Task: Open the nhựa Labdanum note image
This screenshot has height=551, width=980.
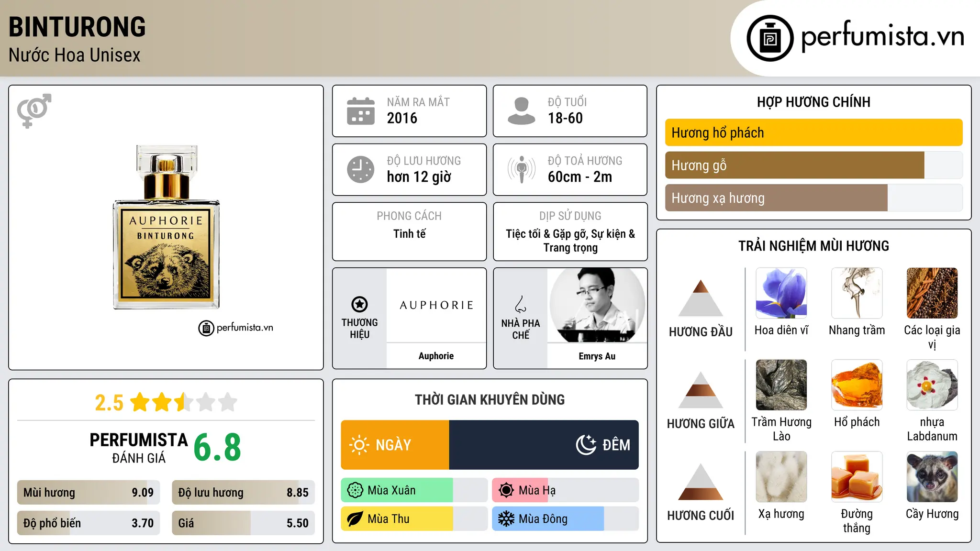Action: point(932,385)
